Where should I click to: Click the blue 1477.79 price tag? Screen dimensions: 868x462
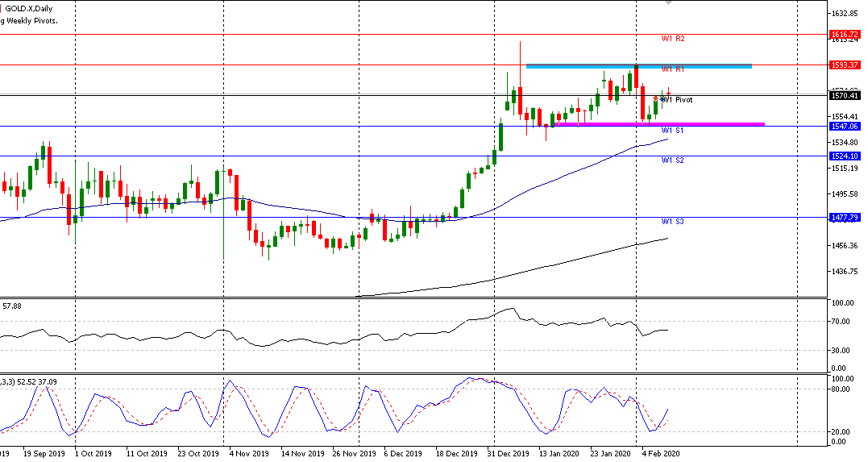coord(846,218)
